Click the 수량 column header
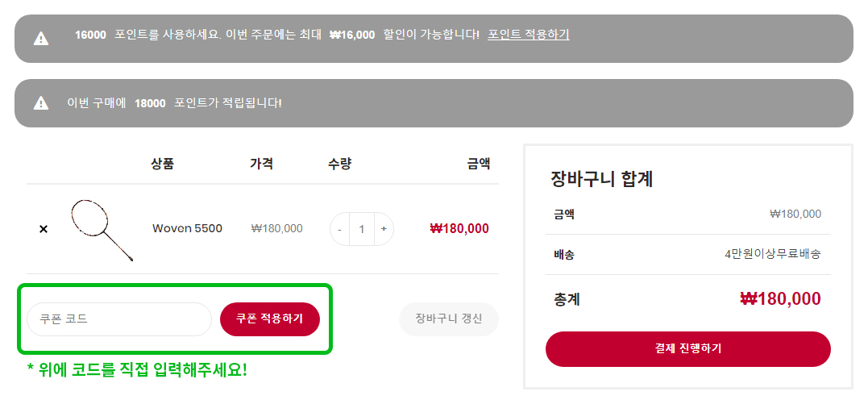The image size is (868, 404). click(x=339, y=164)
